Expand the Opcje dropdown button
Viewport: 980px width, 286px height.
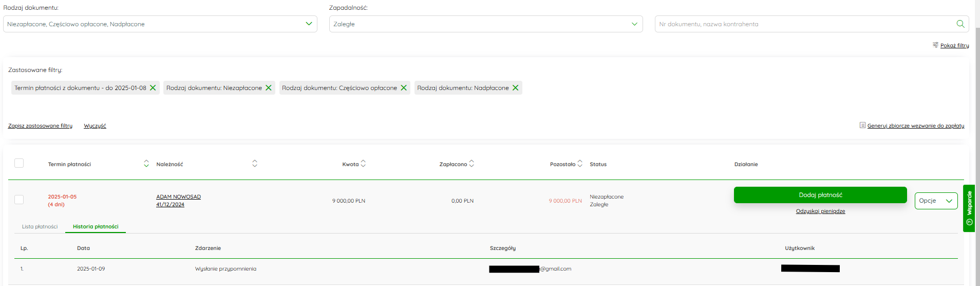[x=936, y=201]
